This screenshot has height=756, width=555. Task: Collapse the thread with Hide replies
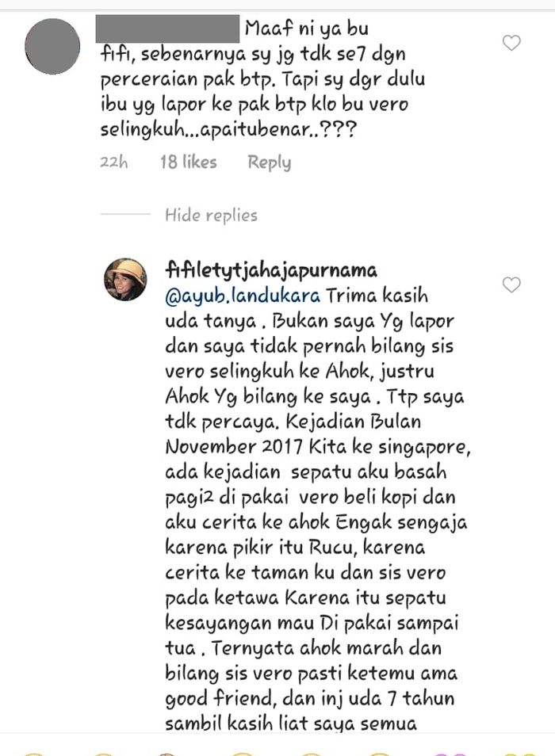211,215
